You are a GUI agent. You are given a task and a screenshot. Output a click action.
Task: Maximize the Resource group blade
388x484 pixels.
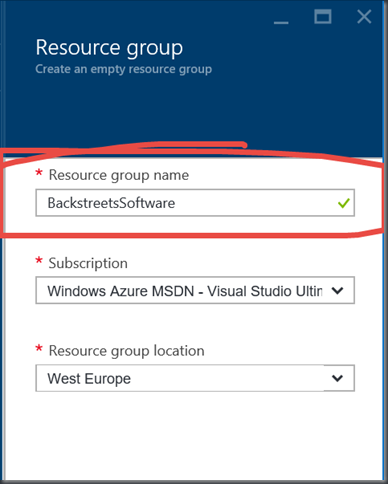(323, 17)
